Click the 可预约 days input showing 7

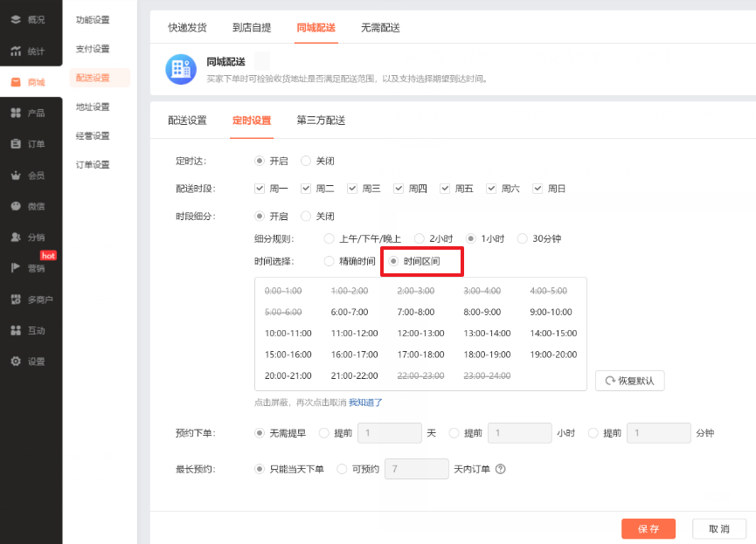417,469
